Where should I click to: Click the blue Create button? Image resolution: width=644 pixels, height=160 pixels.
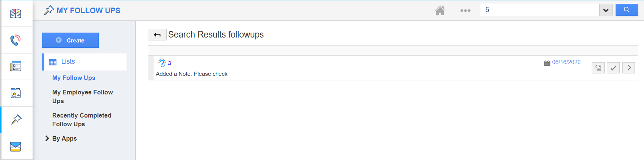click(x=70, y=40)
